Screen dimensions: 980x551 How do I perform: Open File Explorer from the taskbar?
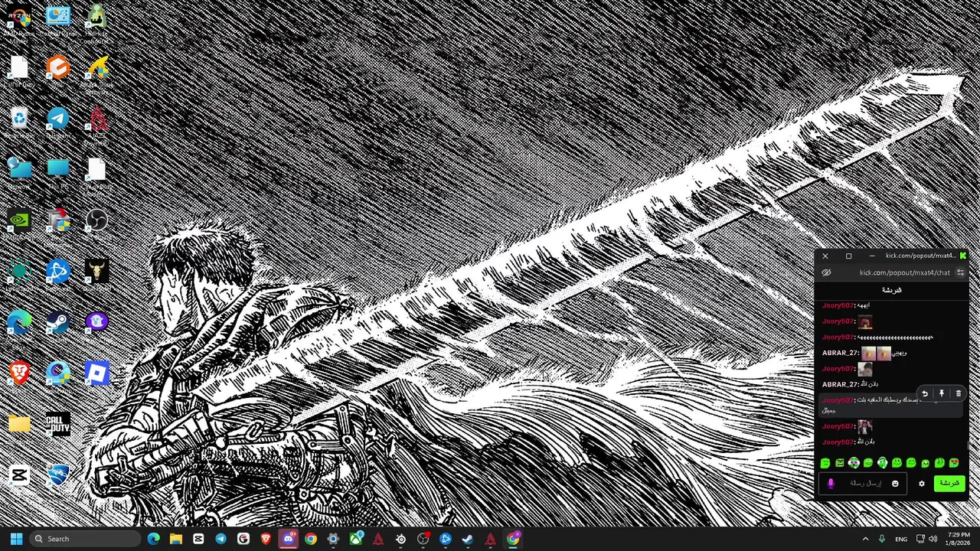176,539
